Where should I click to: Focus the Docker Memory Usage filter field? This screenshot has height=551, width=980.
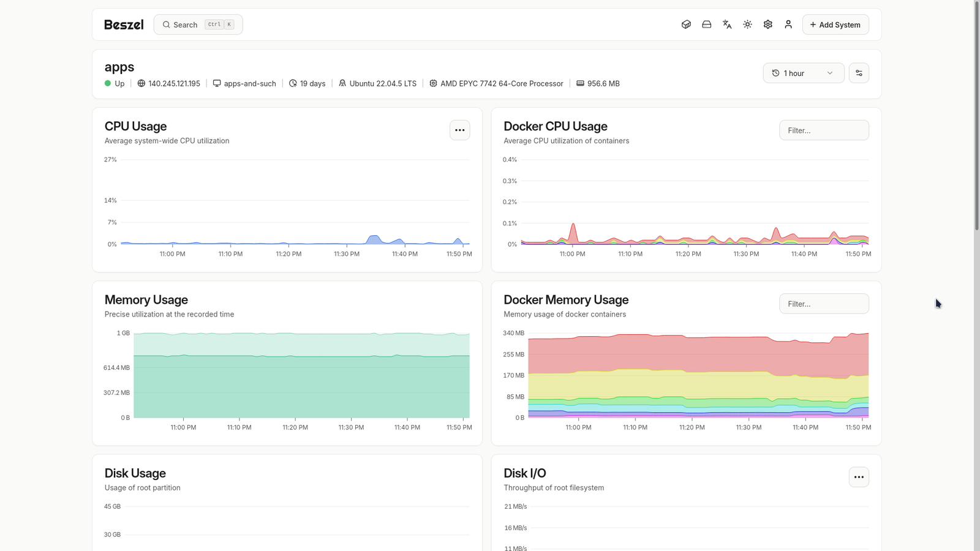coord(824,304)
